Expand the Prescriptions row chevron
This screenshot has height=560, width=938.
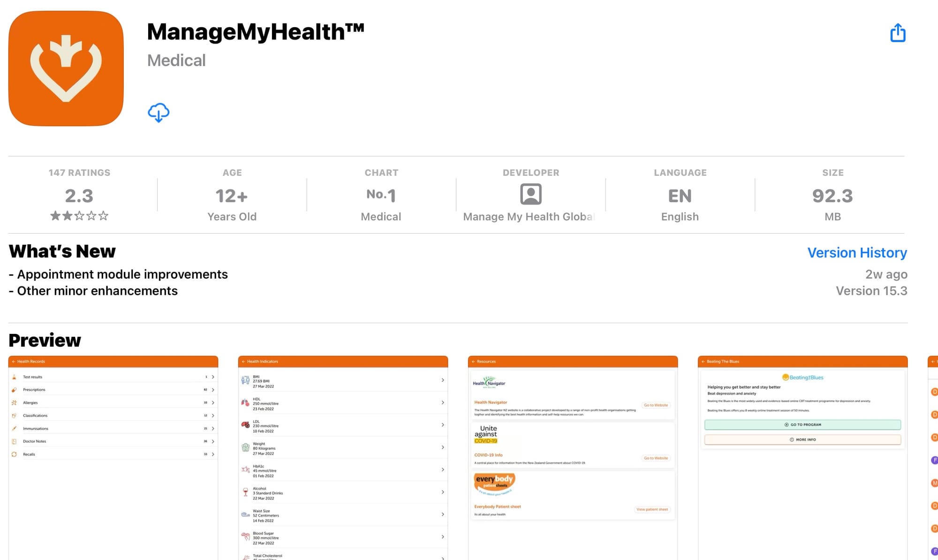213,390
